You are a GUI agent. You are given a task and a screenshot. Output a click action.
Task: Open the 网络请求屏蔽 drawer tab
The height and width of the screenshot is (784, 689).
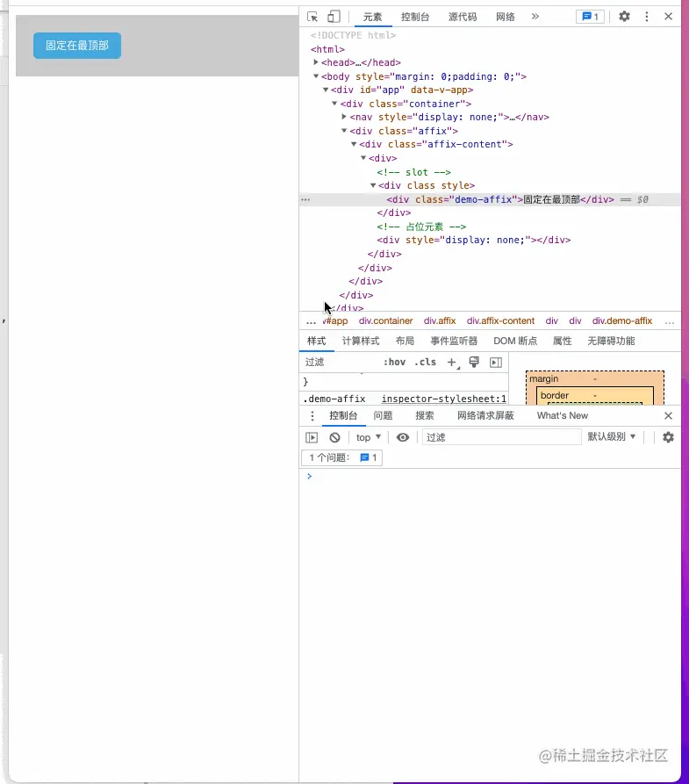click(485, 415)
